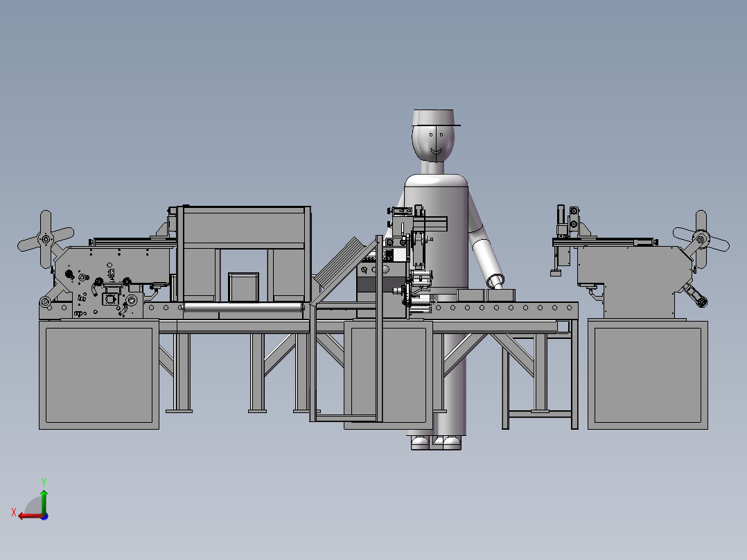
Task: Pick the long horizontal roller cylinder on conveyor
Action: tap(243, 308)
